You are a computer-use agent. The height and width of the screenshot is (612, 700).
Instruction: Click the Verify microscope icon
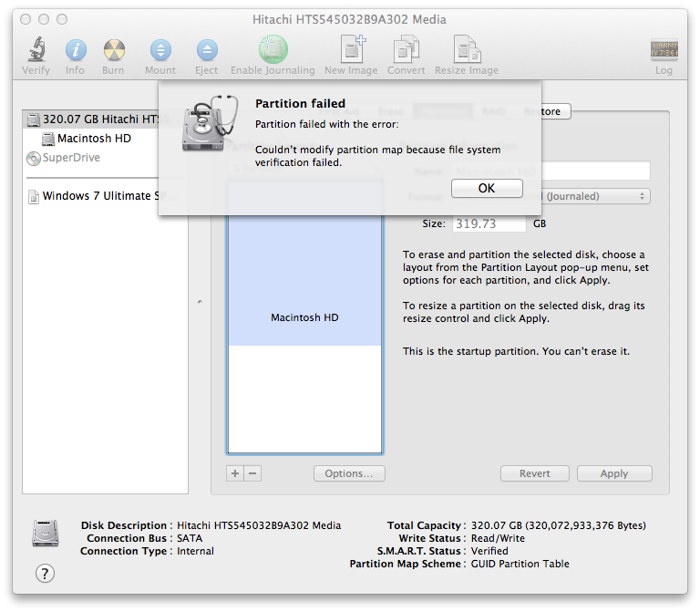36,49
